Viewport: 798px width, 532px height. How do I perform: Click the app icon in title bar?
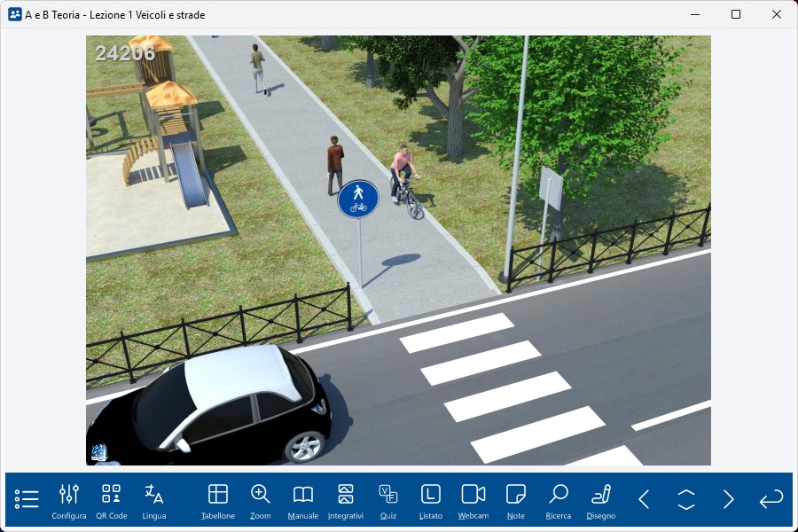(14, 14)
